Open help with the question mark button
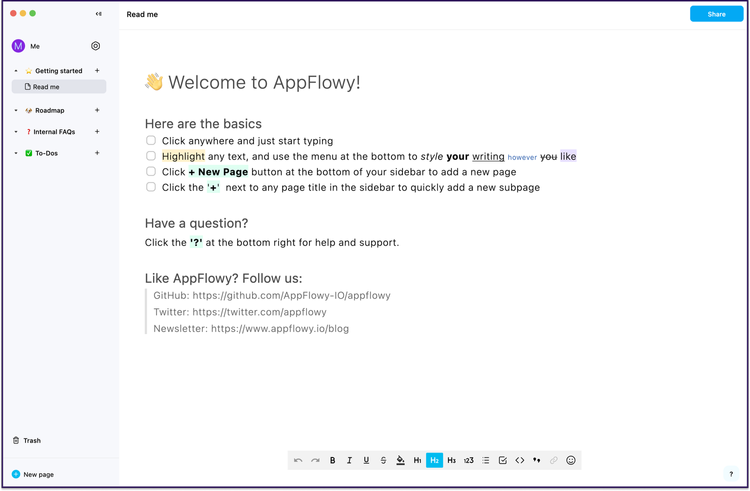Image resolution: width=750 pixels, height=491 pixels. (731, 474)
